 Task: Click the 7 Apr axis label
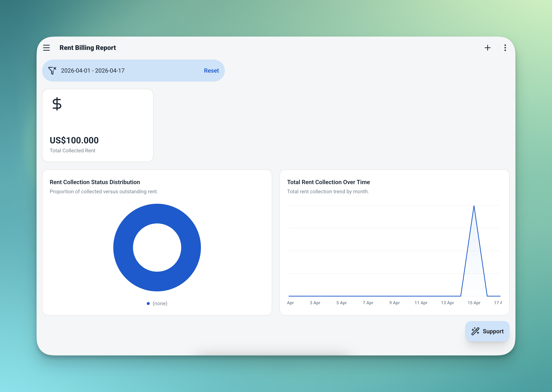[x=368, y=303]
